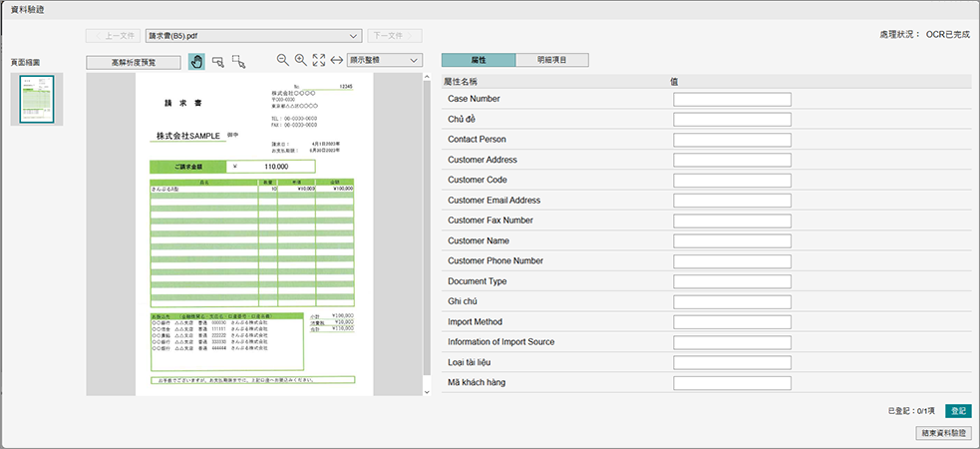Click the fit-to-screen expand icon

[x=319, y=61]
